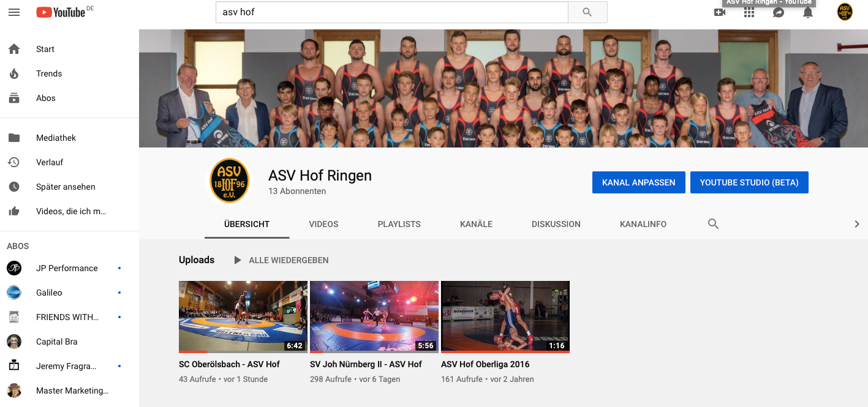Click the 298 Aufrufe video metadata
This screenshot has width=868, height=407.
(331, 379)
